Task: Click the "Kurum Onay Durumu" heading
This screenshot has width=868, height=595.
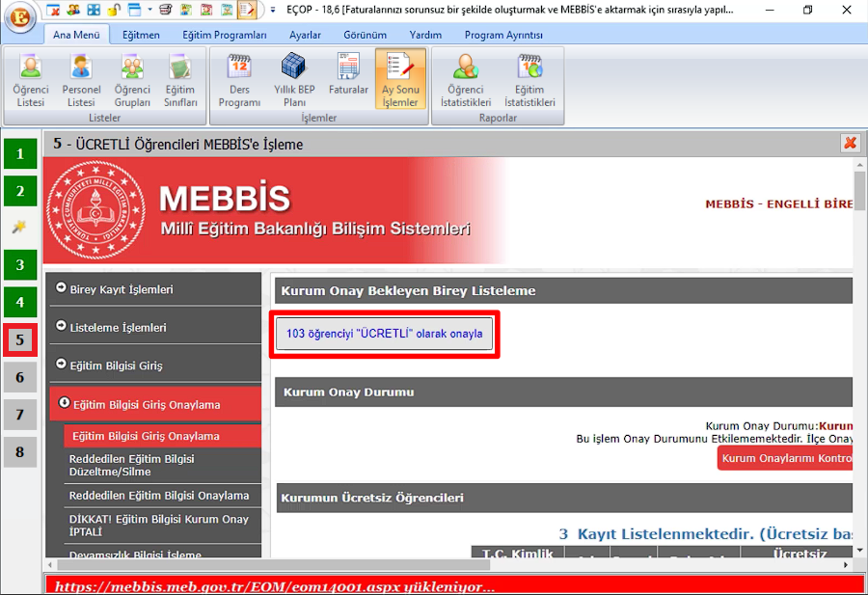Action: coord(349,392)
